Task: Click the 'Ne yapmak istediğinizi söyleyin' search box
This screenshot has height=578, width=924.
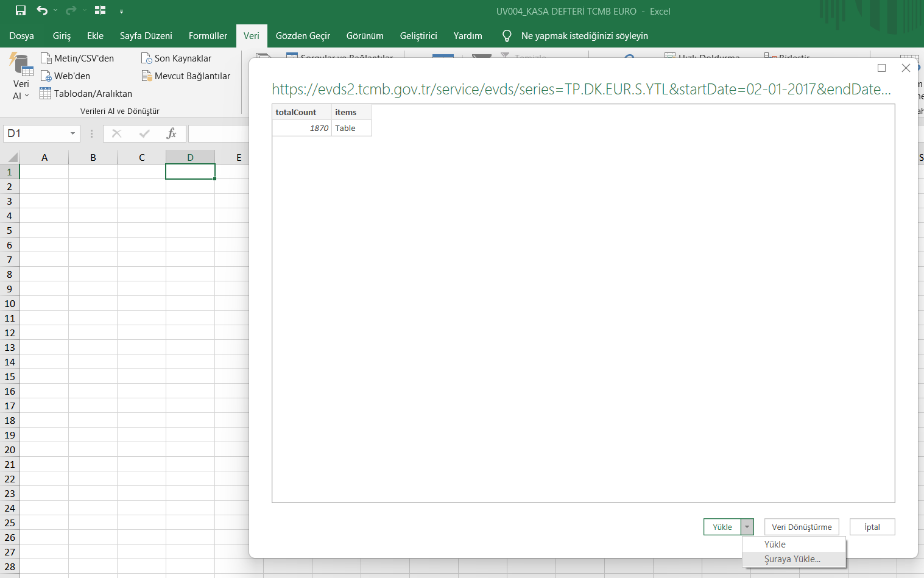Action: pos(585,36)
